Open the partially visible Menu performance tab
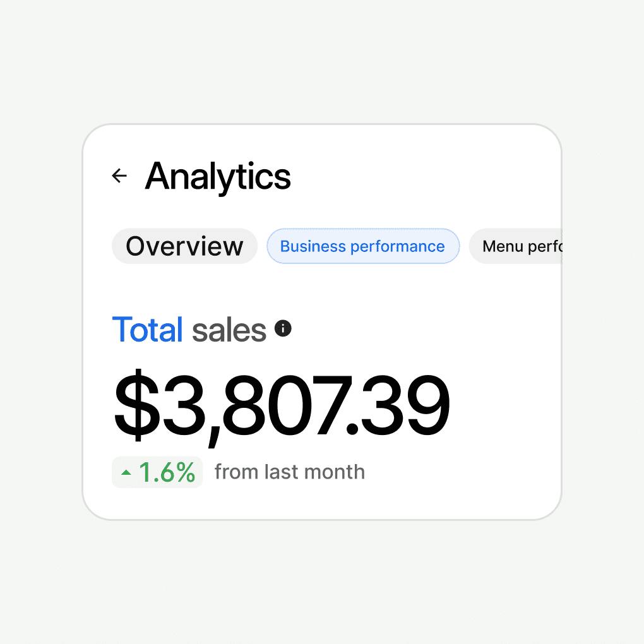644x644 pixels. tap(518, 246)
